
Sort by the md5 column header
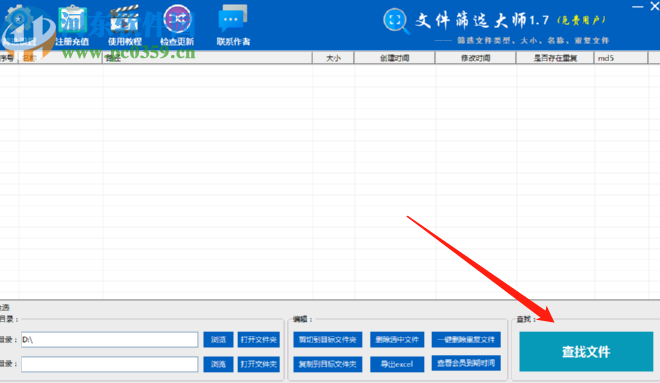click(x=621, y=58)
